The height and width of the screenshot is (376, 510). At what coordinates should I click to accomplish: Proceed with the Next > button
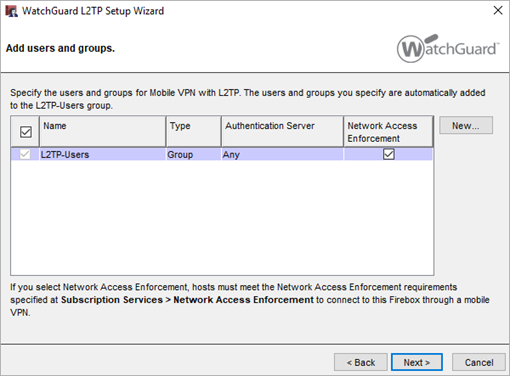coord(417,362)
